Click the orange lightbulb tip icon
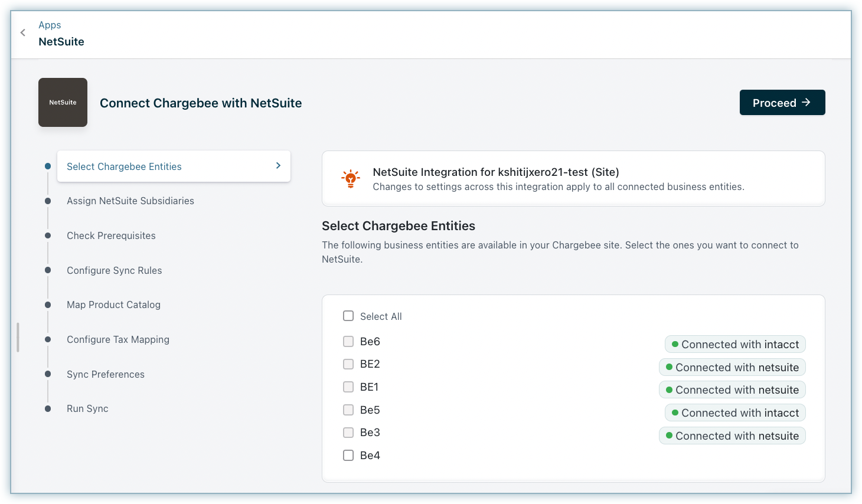Viewport: 862px width, 504px height. click(x=351, y=178)
